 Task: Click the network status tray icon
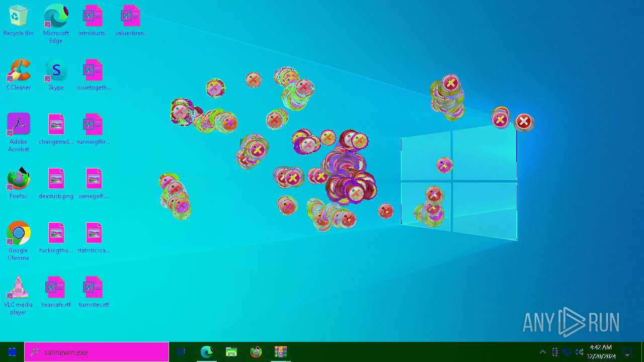coord(567,352)
